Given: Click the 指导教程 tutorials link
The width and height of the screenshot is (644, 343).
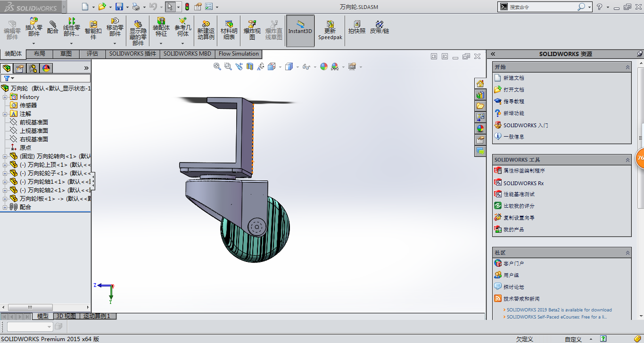Looking at the screenshot, I should coord(513,101).
